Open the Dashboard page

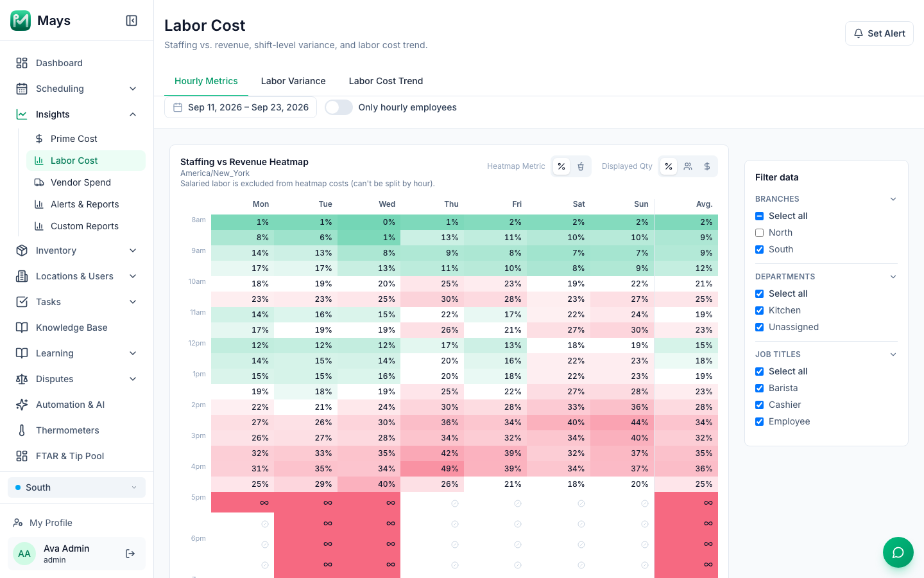76,63
